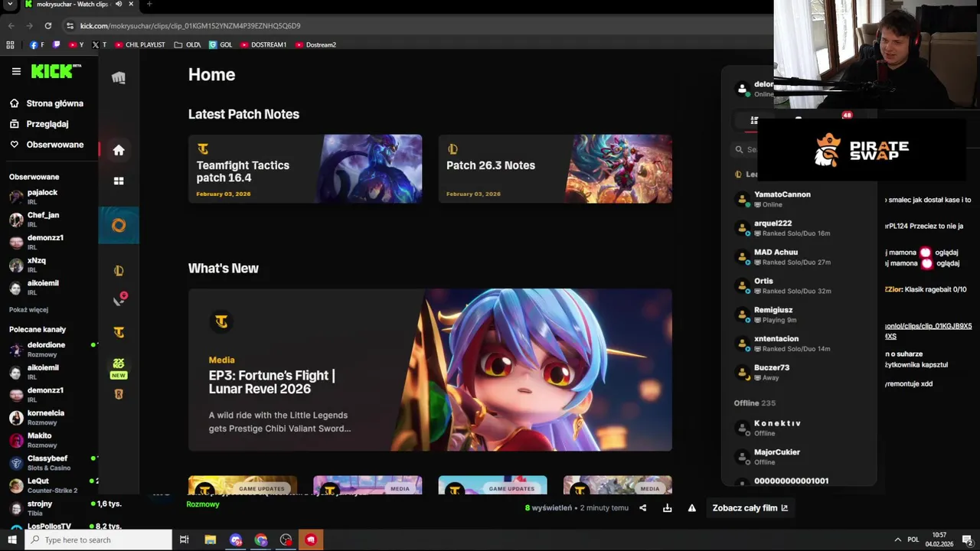
Task: Open Teamfight Tactics patch 16.4 card
Action: pyautogui.click(x=305, y=169)
